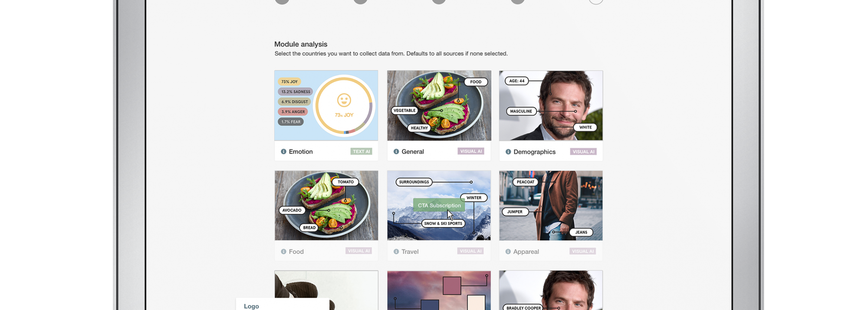Click the VISUAL AI tag on Demographics

click(x=583, y=152)
